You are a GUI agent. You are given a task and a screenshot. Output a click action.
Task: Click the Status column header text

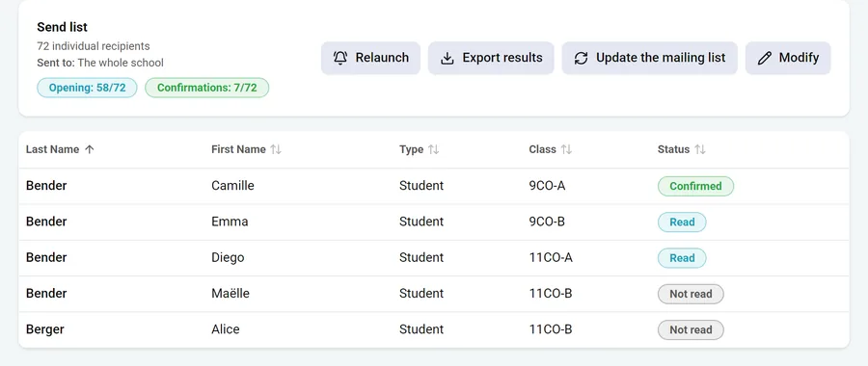[674, 149]
